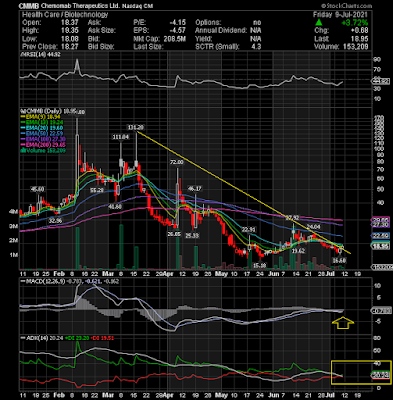Click the 46.17 price label
The image size is (393, 400).
pyautogui.click(x=195, y=189)
